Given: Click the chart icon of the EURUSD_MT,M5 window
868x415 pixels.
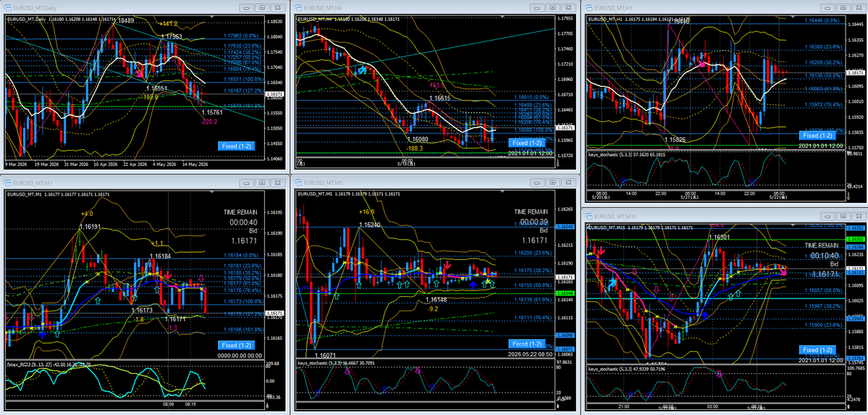Looking at the screenshot, I should click(298, 181).
